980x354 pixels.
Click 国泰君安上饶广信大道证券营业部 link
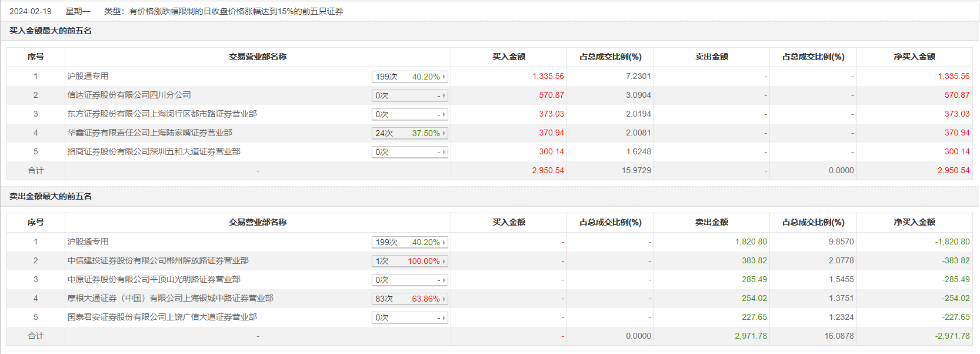pos(162,317)
